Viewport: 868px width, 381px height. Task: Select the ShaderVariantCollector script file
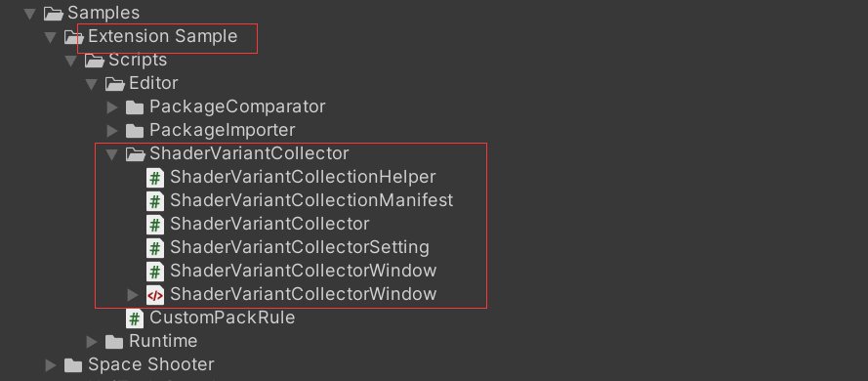point(269,225)
